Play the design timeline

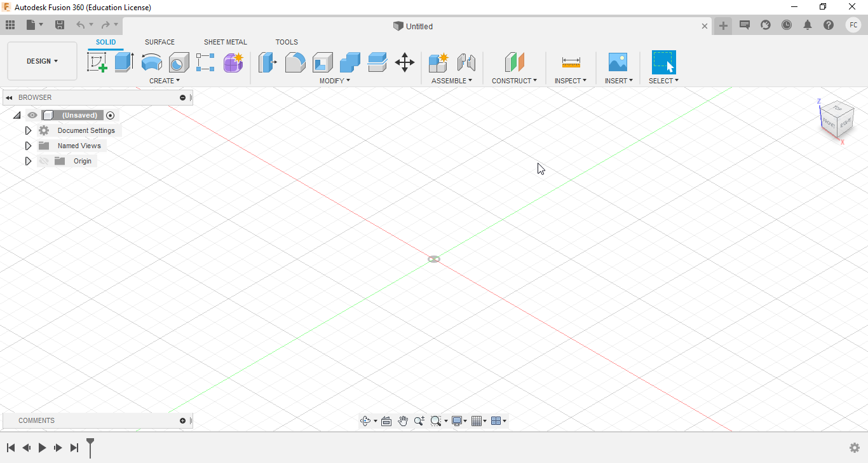point(42,448)
